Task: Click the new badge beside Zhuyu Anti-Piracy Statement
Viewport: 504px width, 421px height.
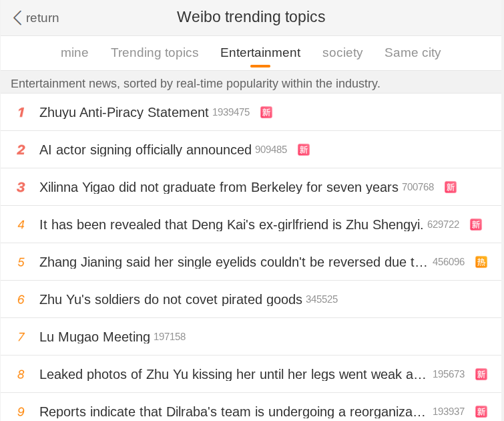Action: pos(266,112)
